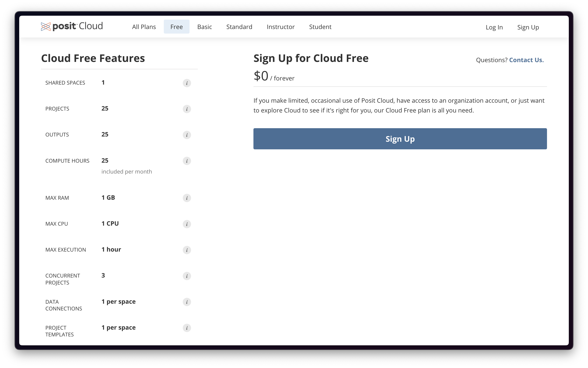Show Data Connections info icon
Viewport: 588px width, 368px height.
click(187, 302)
